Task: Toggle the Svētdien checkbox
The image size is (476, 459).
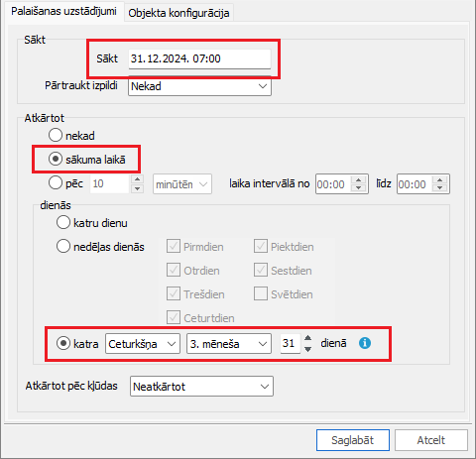Action: pyautogui.click(x=261, y=293)
